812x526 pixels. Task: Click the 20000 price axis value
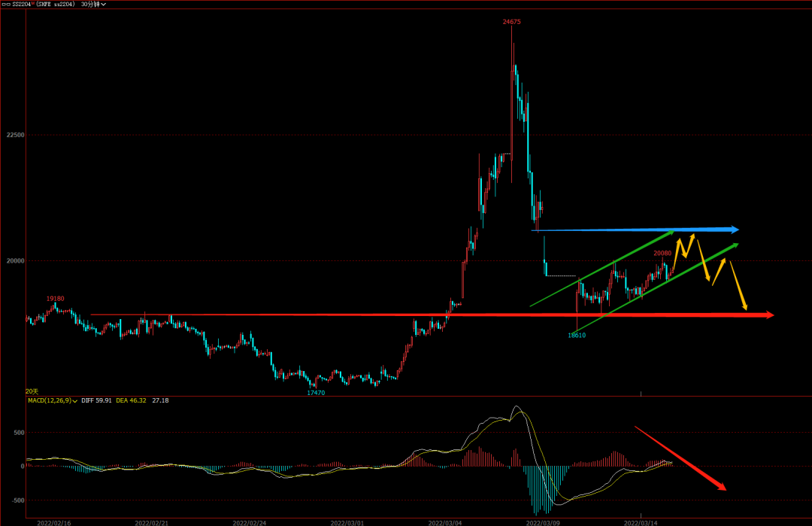(16, 260)
